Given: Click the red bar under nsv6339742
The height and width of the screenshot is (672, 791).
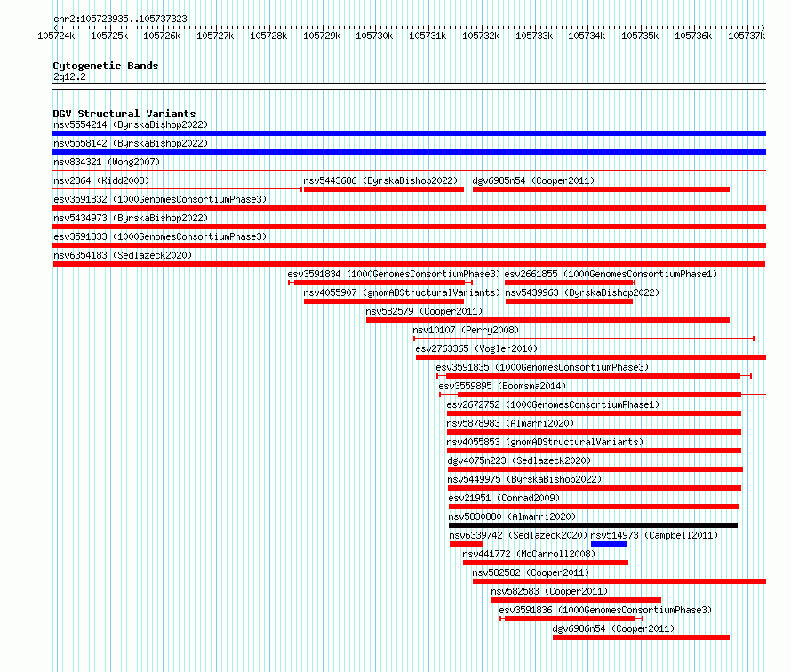Looking at the screenshot, I should tap(466, 544).
